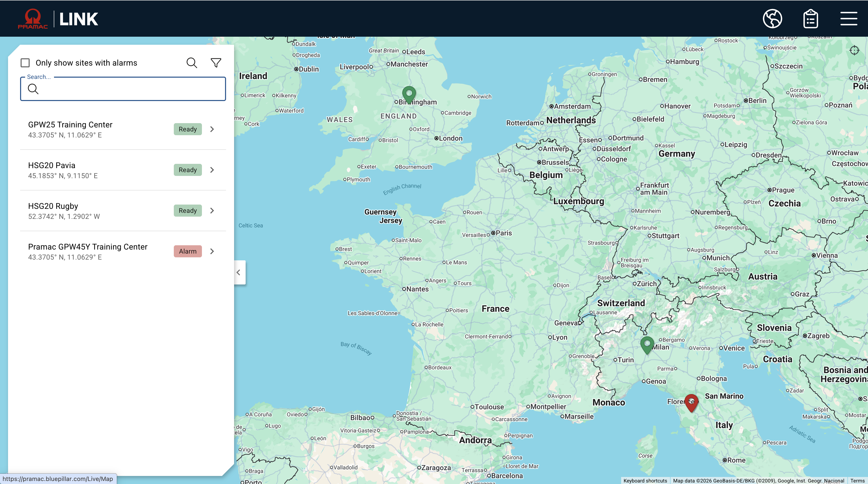The image size is (868, 484).
Task: Open the hamburger menu
Action: tap(848, 19)
